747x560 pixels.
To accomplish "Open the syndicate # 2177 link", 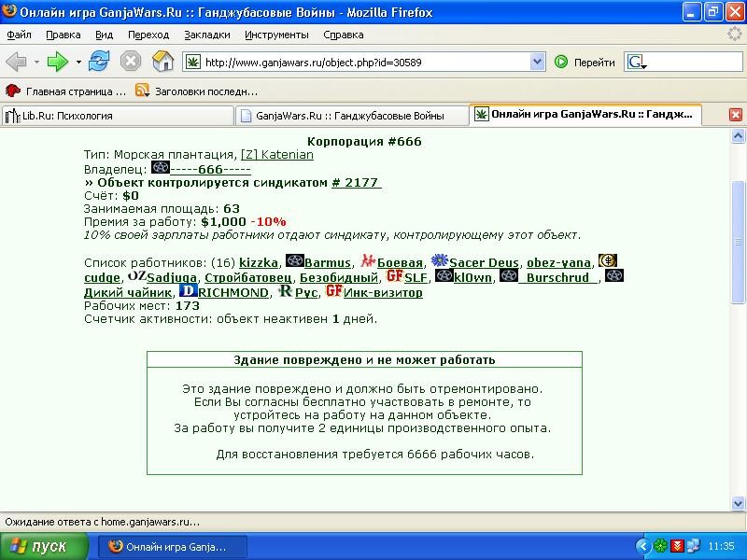I will coord(357,182).
